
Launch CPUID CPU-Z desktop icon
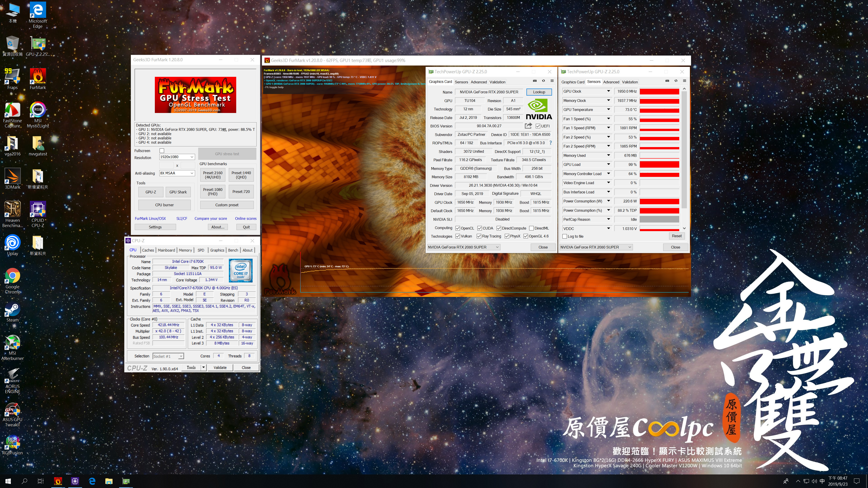coord(38,214)
